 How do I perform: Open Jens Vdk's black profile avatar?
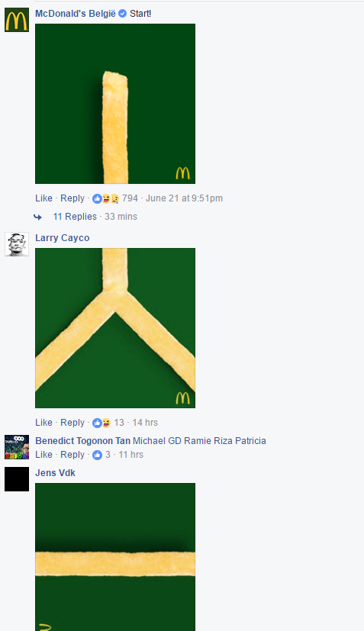pyautogui.click(x=17, y=479)
